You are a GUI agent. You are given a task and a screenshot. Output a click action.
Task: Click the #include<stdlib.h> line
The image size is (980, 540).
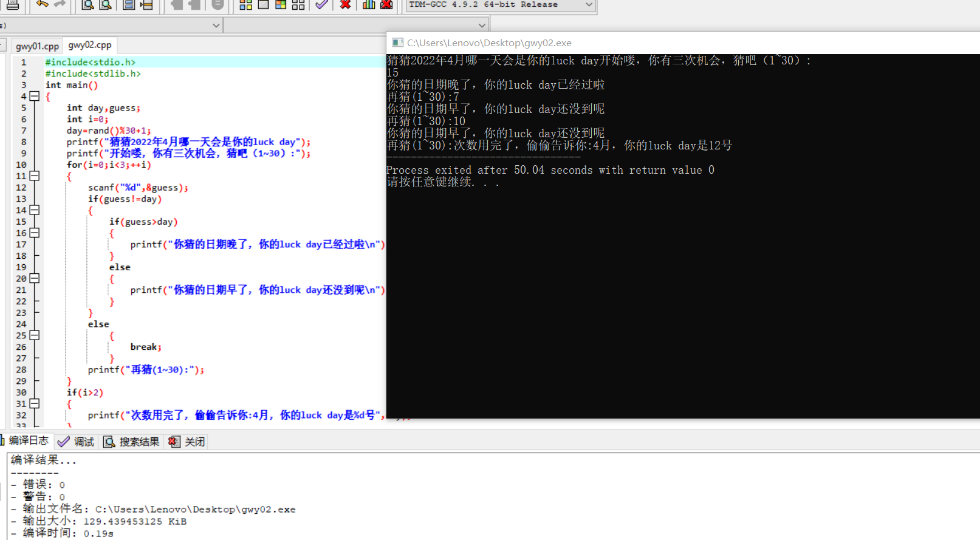pos(93,73)
